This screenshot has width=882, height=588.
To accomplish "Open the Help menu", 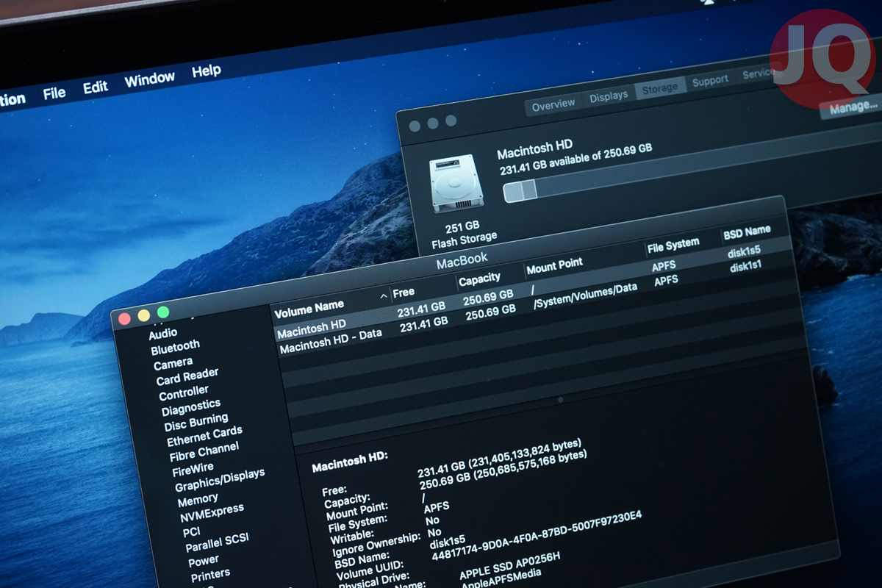I will click(x=207, y=71).
